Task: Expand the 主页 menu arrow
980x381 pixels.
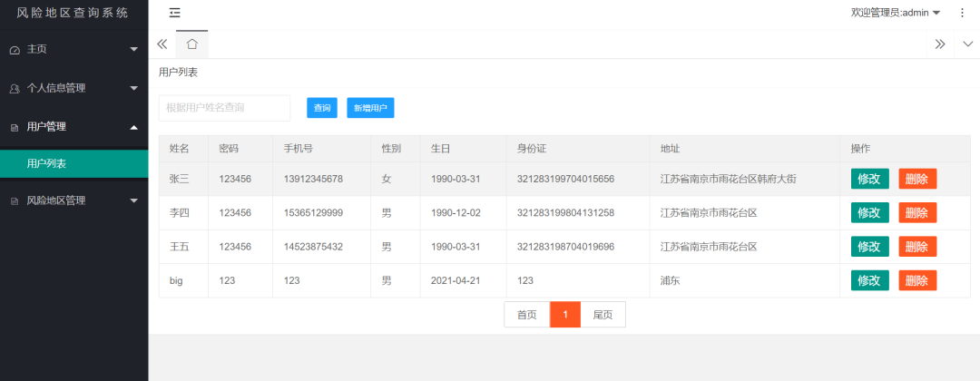Action: (x=133, y=49)
